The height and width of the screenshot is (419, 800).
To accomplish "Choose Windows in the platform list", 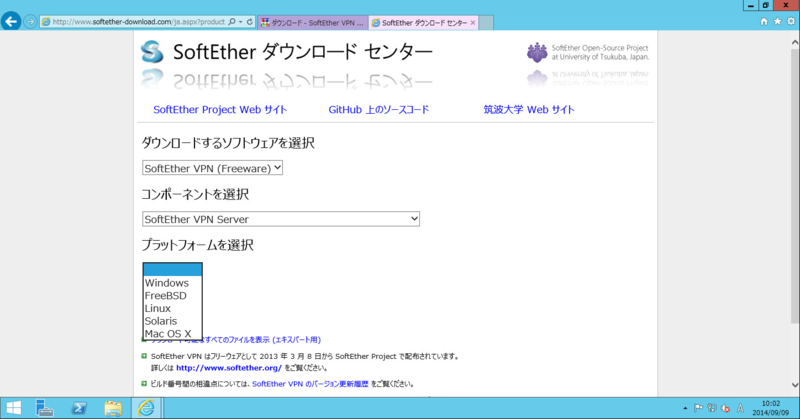I will 172,283.
